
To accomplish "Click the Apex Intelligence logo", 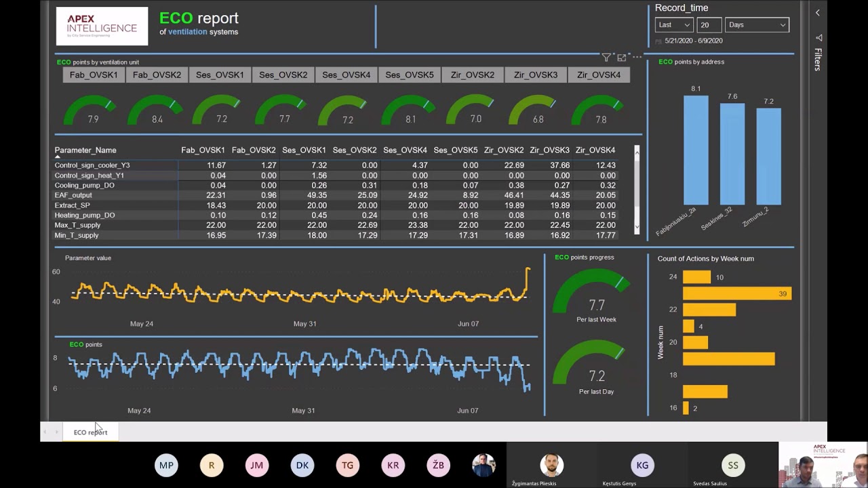I will click(102, 26).
